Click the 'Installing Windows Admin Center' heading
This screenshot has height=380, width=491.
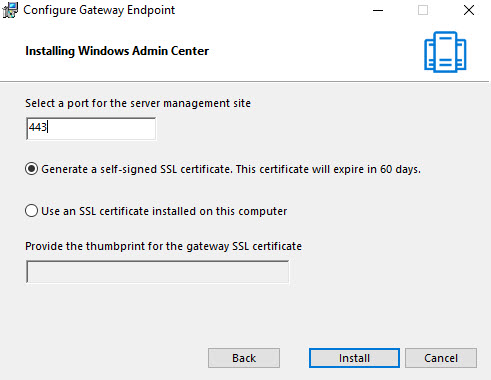[x=117, y=51]
